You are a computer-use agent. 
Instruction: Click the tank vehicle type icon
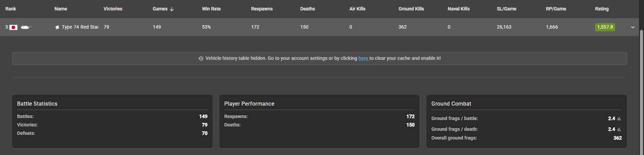point(26,27)
